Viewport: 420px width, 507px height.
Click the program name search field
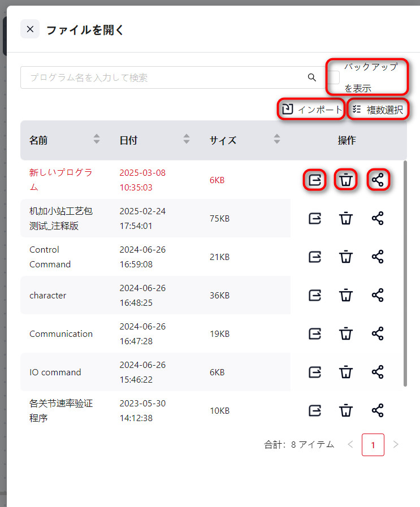tap(164, 77)
